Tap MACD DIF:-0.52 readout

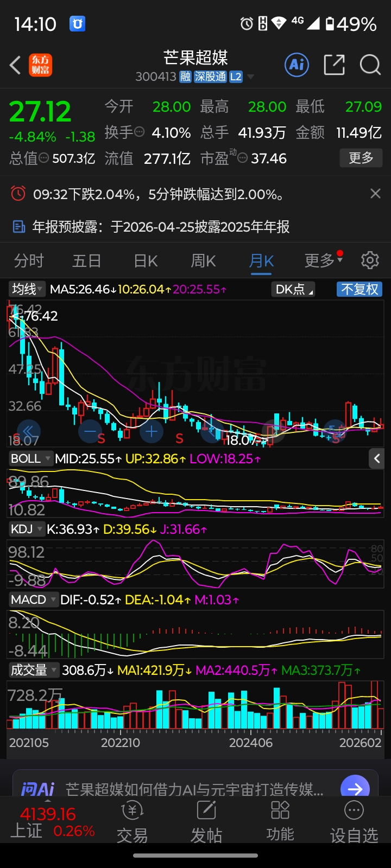[91, 599]
